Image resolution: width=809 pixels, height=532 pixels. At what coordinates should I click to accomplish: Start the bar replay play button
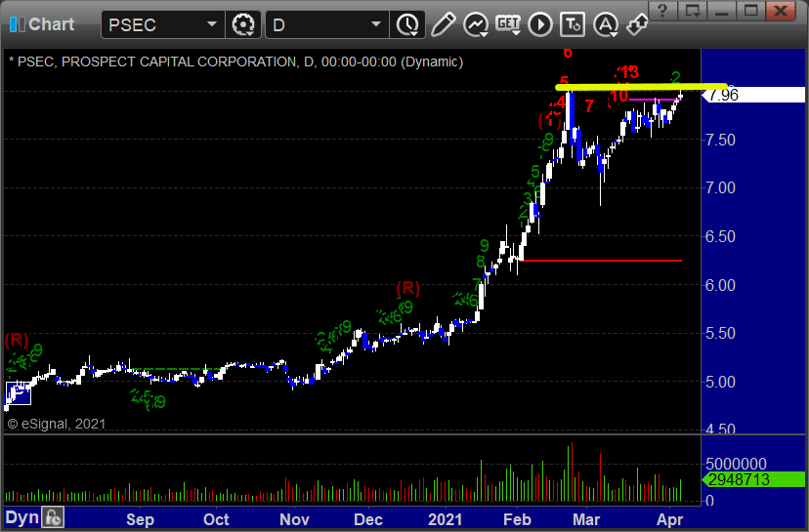(540, 24)
